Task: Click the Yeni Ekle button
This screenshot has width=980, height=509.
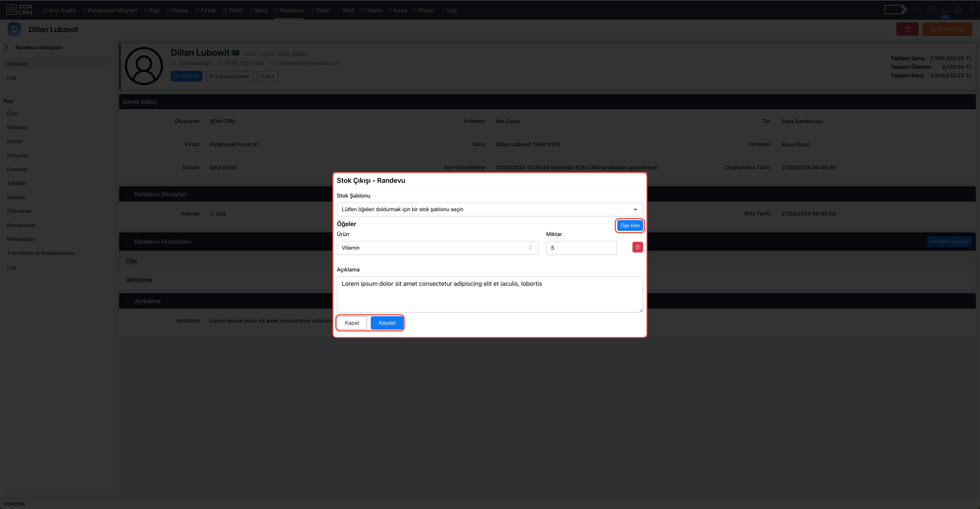Action: (186, 76)
